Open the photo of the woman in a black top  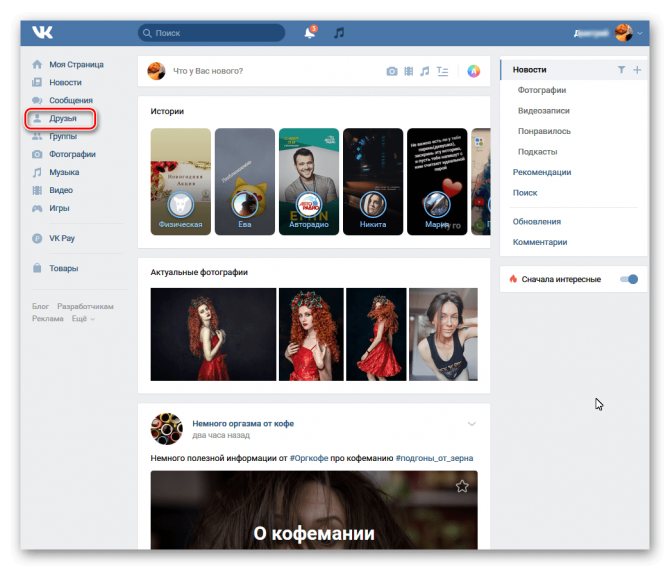(444, 334)
